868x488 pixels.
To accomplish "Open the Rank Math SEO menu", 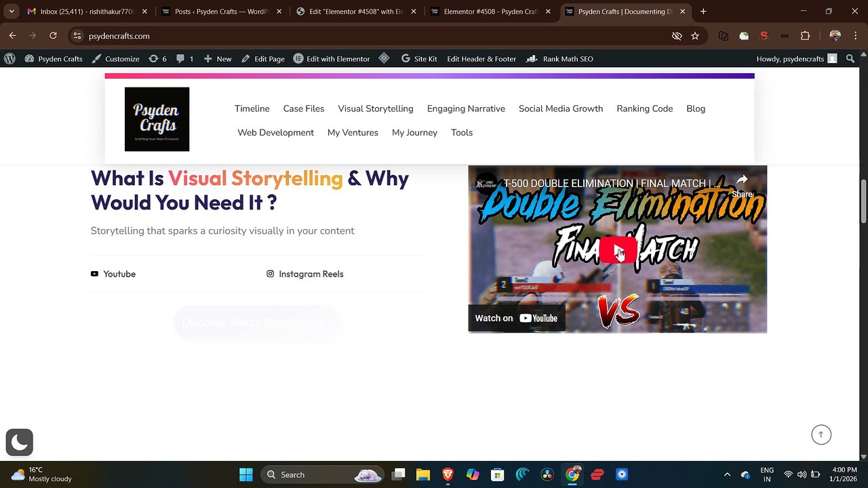I will point(559,59).
